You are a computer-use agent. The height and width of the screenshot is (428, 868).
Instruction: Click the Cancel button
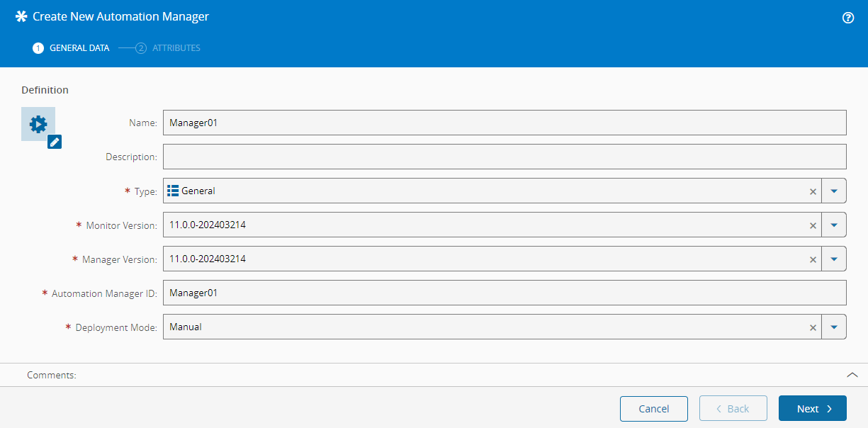click(x=653, y=409)
